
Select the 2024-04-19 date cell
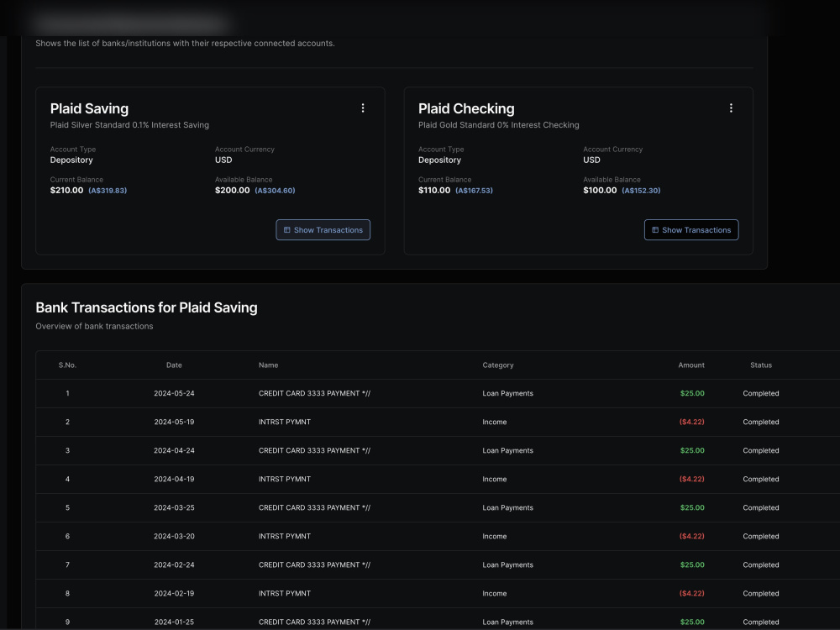(174, 479)
